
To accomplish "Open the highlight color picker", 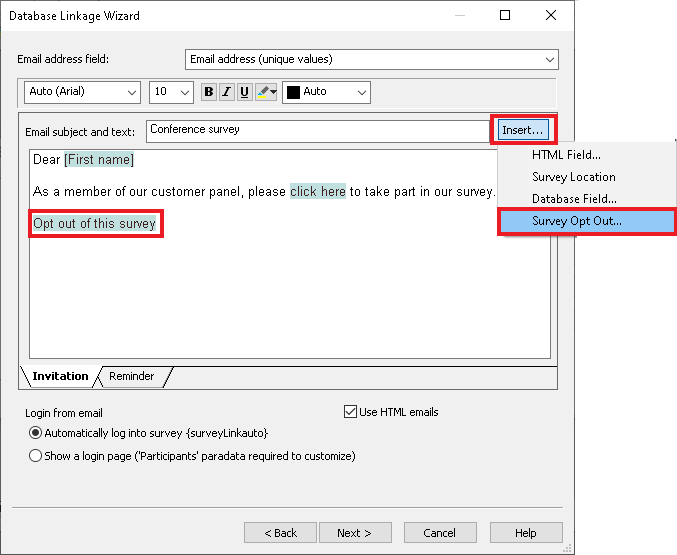I will [x=266, y=92].
